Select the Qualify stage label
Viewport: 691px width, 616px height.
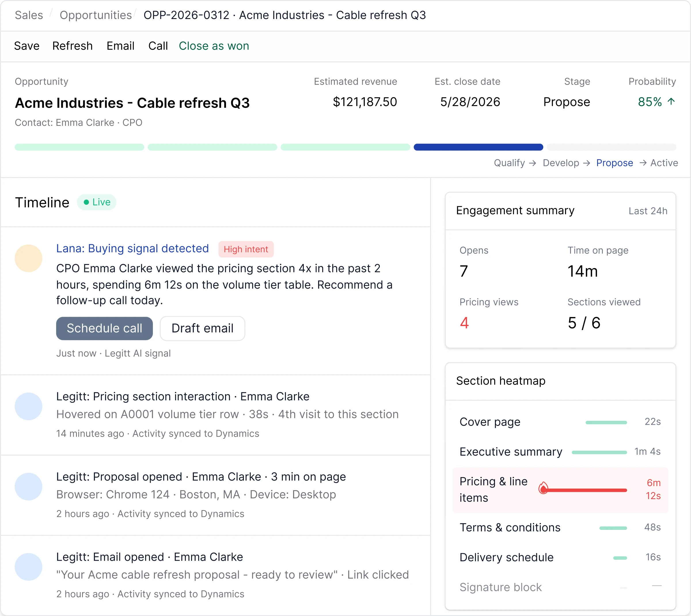pos(509,163)
